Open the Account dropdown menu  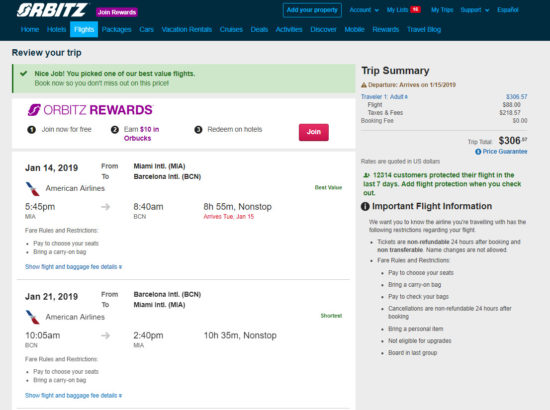(364, 10)
